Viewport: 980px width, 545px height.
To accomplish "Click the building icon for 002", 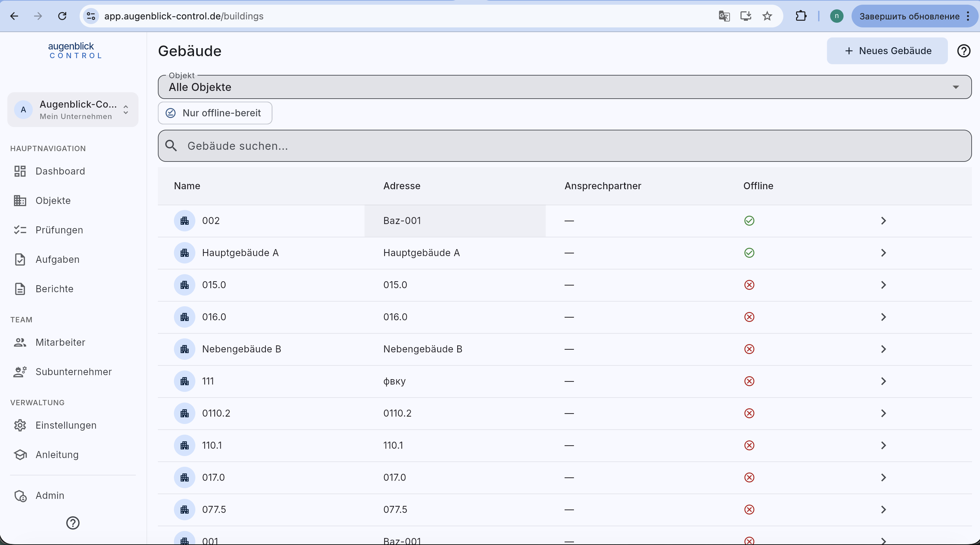I will (185, 221).
